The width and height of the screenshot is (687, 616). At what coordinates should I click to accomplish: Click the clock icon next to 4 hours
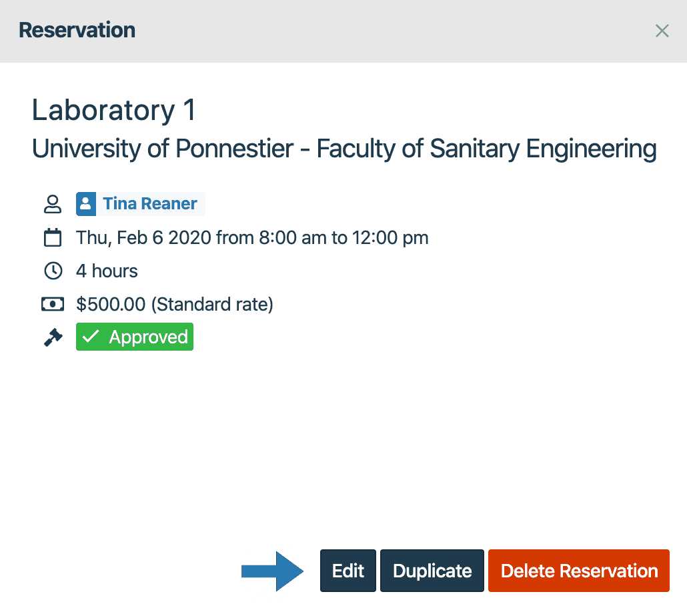click(53, 271)
